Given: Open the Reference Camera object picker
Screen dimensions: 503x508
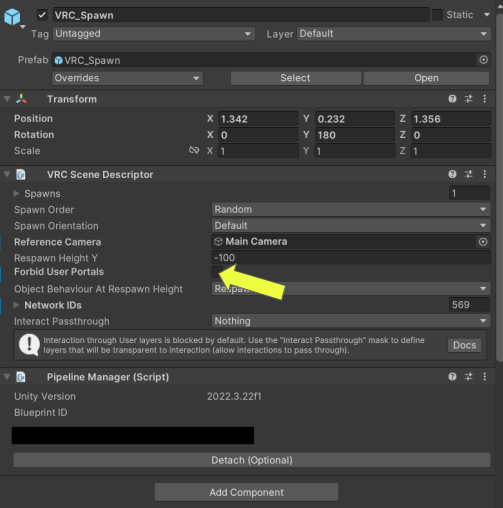Looking at the screenshot, I should 483,242.
